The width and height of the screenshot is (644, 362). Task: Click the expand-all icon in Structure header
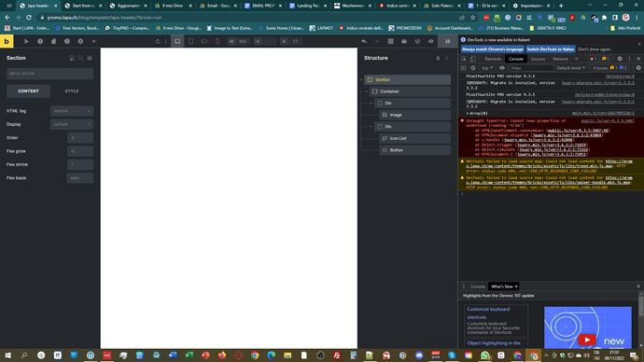(447, 58)
